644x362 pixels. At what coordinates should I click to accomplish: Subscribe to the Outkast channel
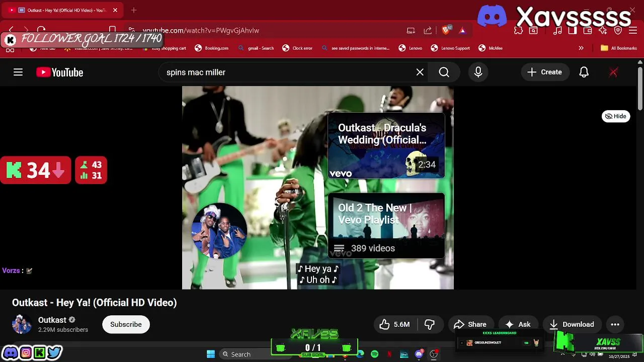coord(126,324)
